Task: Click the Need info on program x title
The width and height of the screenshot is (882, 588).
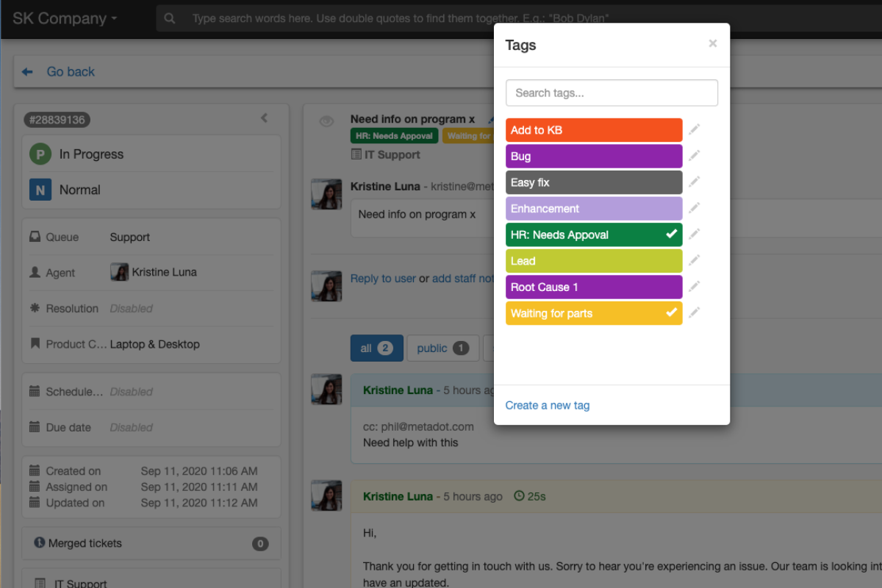Action: click(x=412, y=119)
